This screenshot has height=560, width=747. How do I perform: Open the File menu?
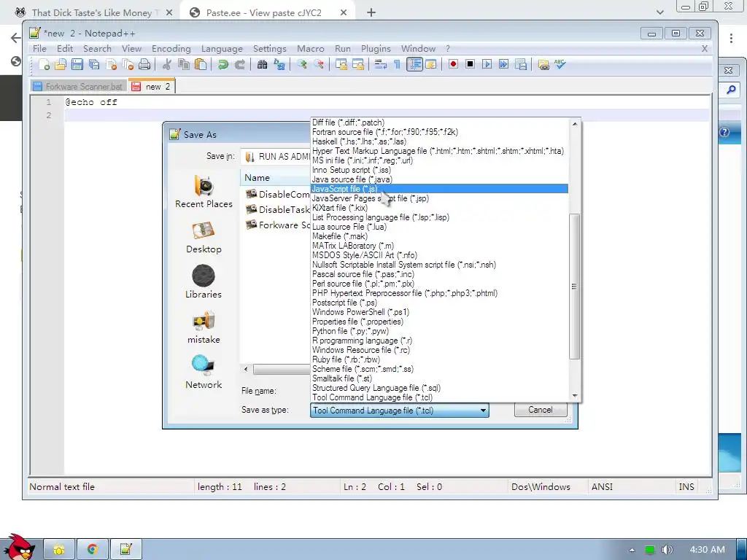[x=39, y=49]
